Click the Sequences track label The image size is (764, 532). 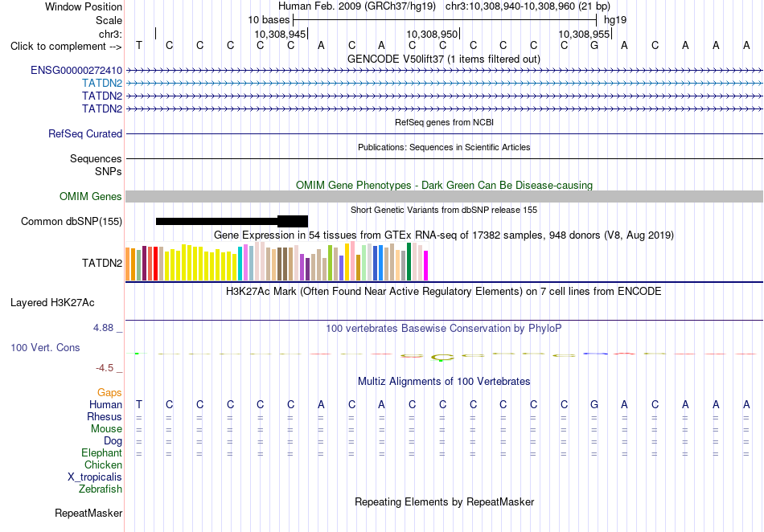(96, 158)
